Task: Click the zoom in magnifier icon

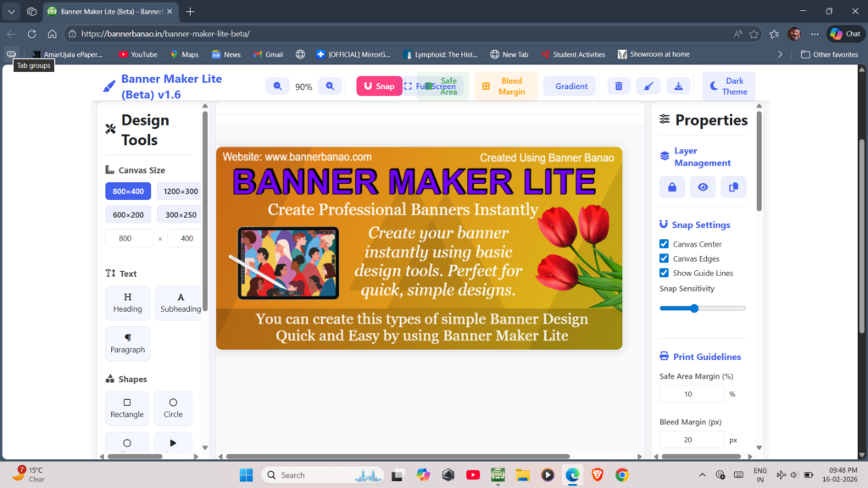Action: click(x=330, y=86)
